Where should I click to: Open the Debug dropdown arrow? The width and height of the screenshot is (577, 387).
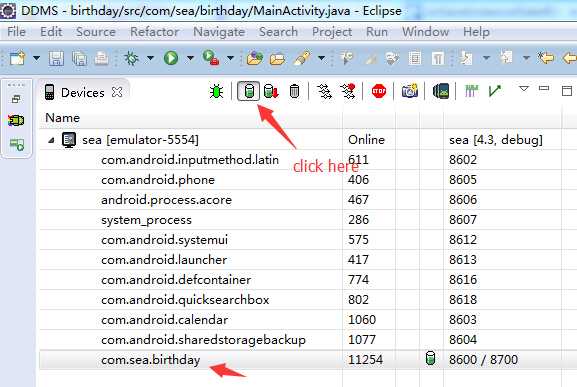coord(150,58)
